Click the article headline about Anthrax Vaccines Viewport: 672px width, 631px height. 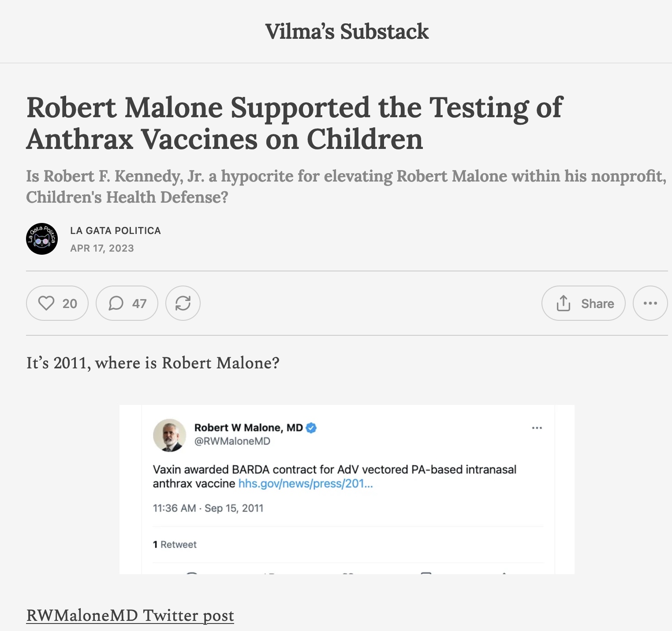294,123
